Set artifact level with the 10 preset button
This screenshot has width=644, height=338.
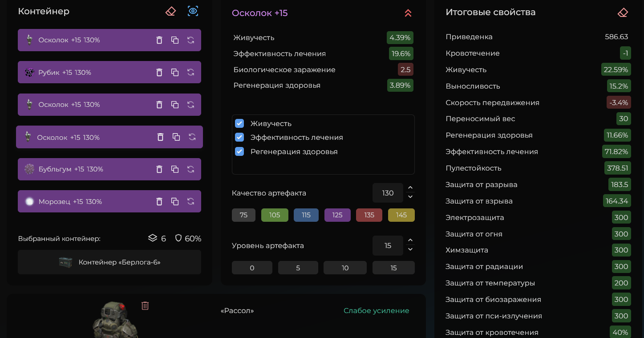click(x=345, y=268)
